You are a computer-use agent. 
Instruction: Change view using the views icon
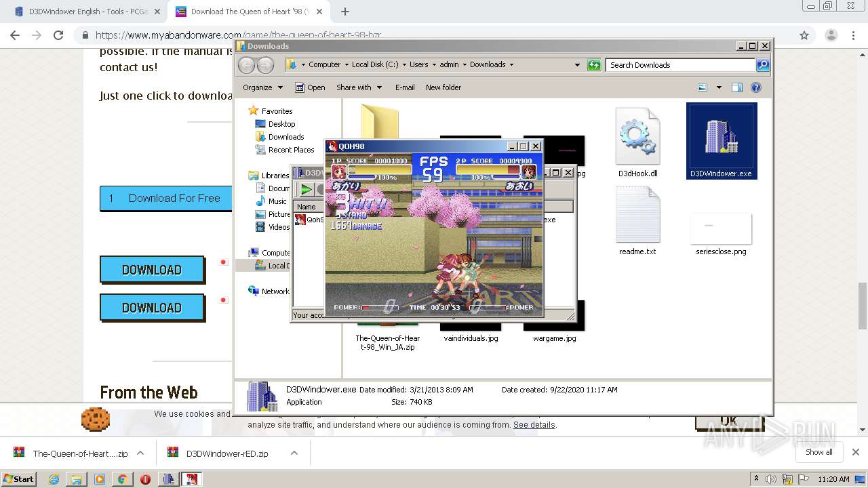point(703,87)
